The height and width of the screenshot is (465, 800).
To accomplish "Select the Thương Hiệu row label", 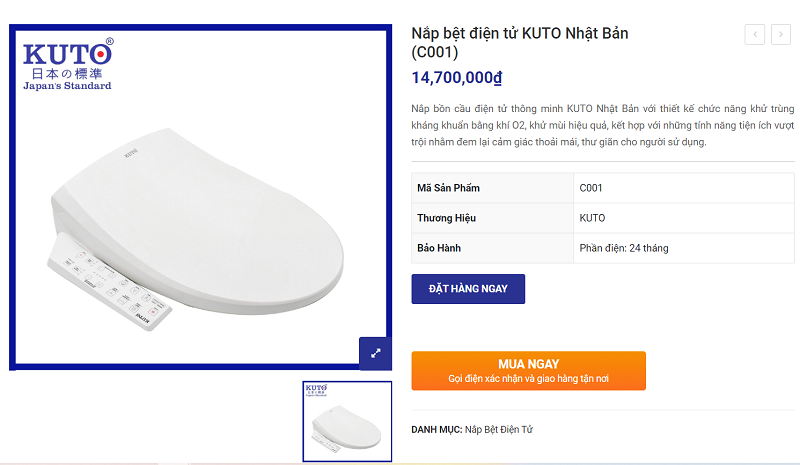I will click(446, 218).
